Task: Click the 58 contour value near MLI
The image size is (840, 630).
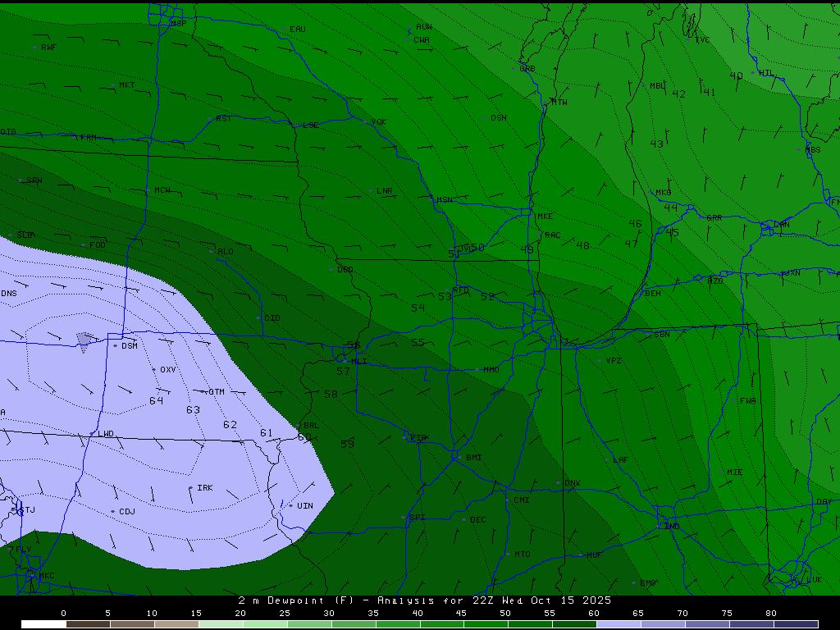Action: point(331,395)
